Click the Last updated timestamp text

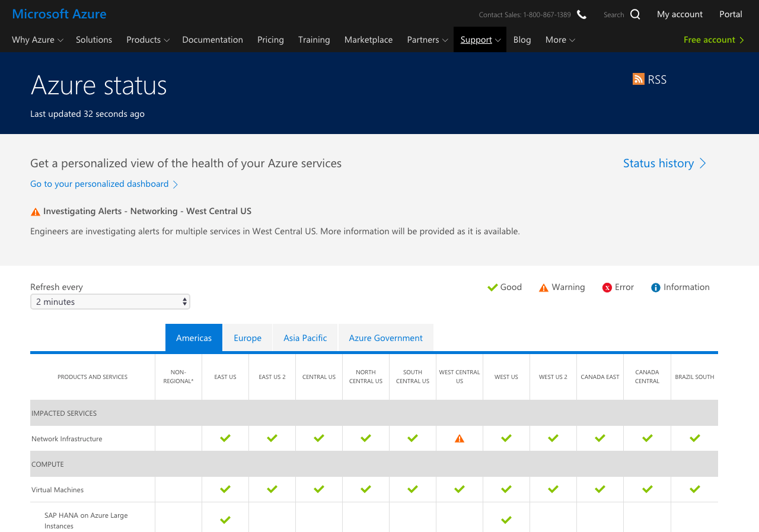click(87, 114)
